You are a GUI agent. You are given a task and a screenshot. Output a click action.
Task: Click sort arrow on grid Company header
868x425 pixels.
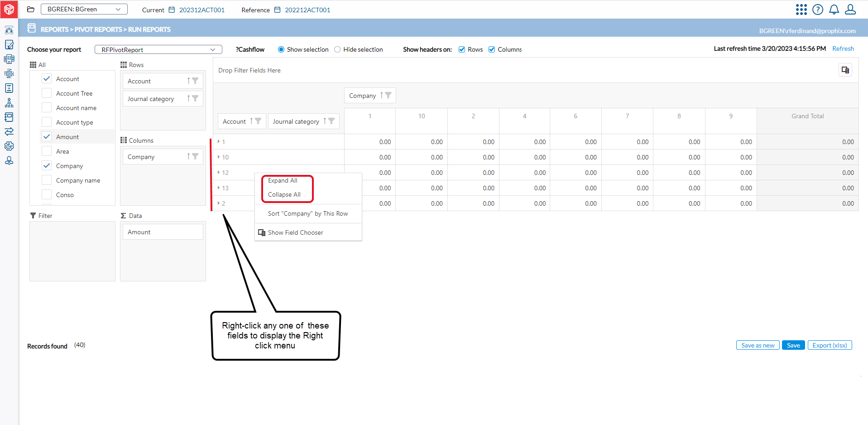382,95
